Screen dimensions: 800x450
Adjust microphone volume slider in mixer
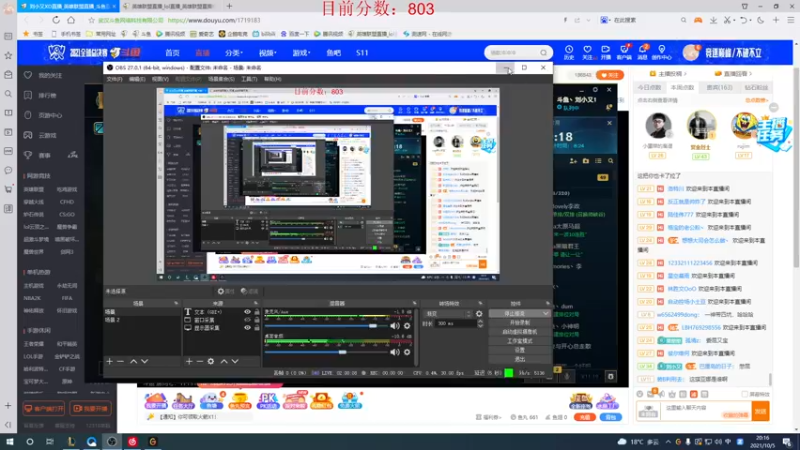pos(329,326)
